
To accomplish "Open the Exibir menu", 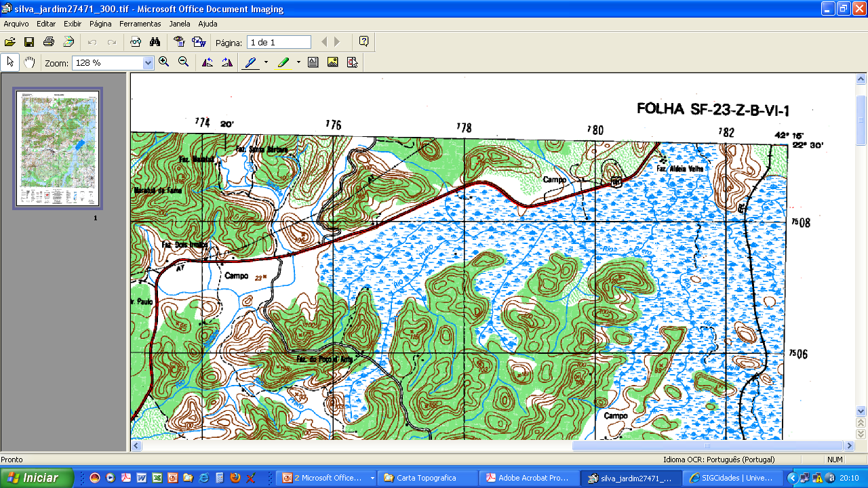I will point(73,24).
